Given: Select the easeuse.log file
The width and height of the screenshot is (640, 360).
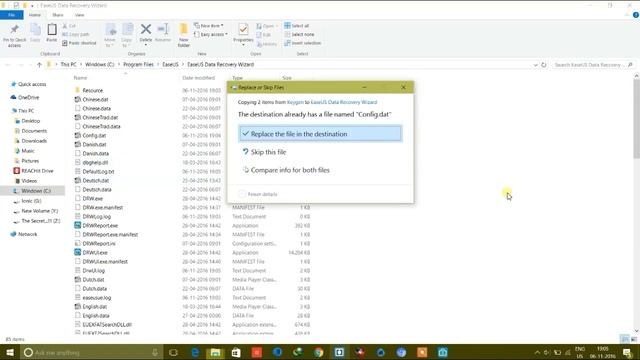Looking at the screenshot, I should [93, 298].
